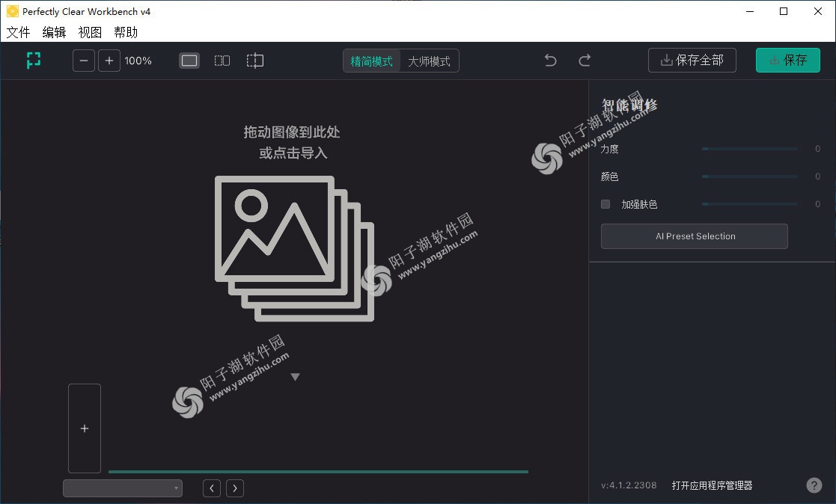Image resolution: width=836 pixels, height=504 pixels.
Task: Go to next image with right chevron
Action: 235,488
